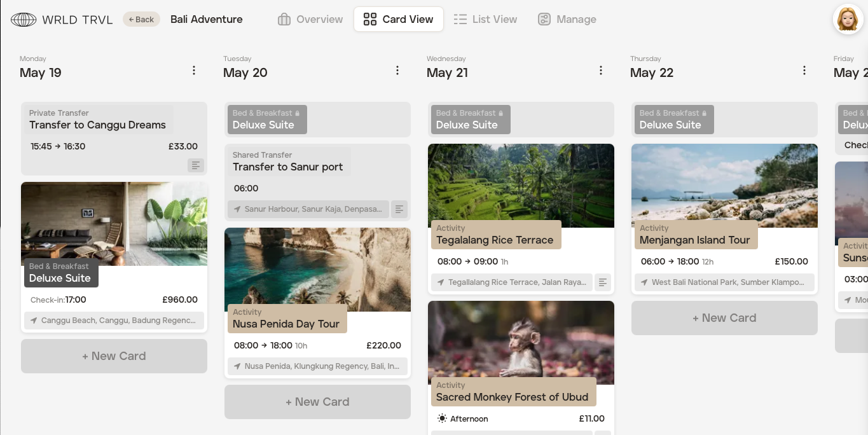868x435 pixels.
Task: Open the May 22 three-dot menu
Action: point(804,71)
